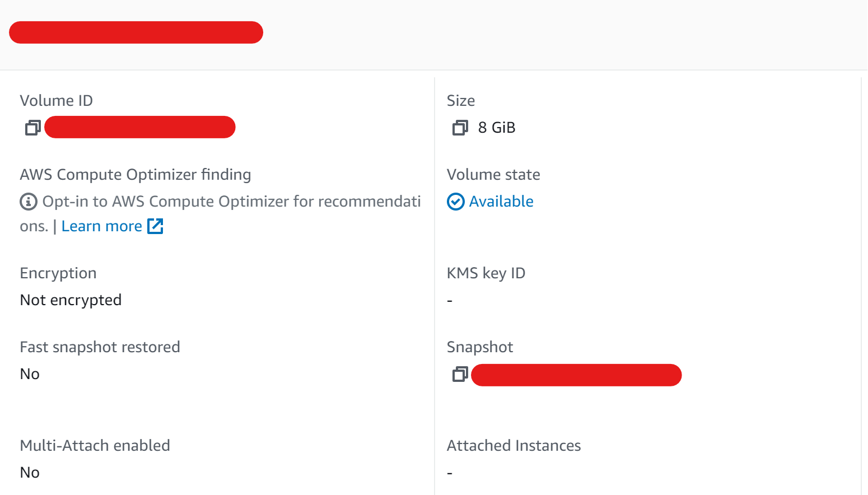Click No under Multi-Attach enabled
868x495 pixels.
click(x=30, y=473)
